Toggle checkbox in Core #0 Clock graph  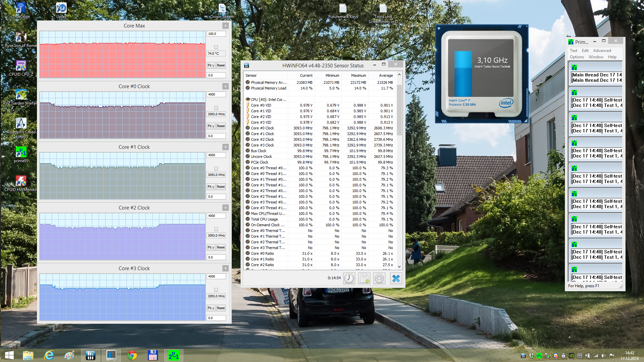(x=216, y=108)
